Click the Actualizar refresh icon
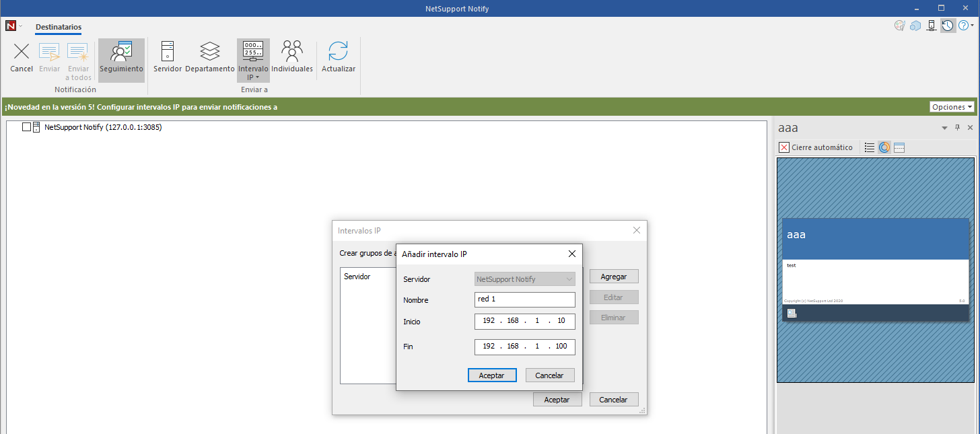The image size is (980, 434). (x=339, y=52)
